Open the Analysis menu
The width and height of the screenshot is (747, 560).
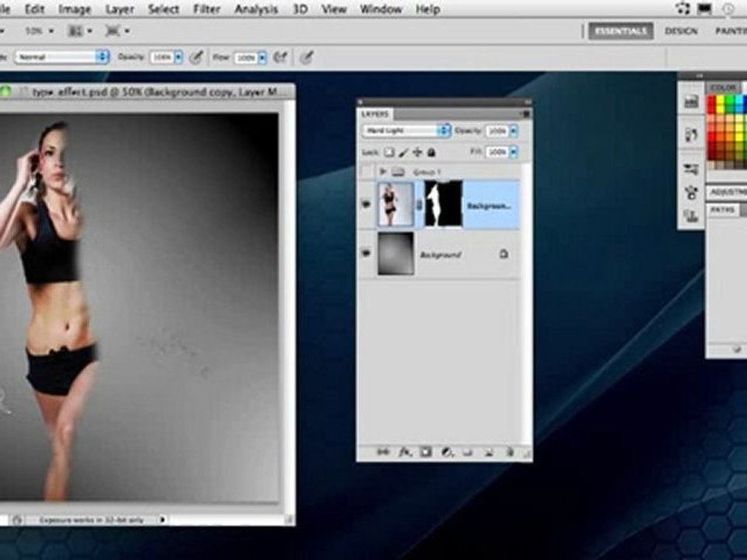click(x=256, y=9)
